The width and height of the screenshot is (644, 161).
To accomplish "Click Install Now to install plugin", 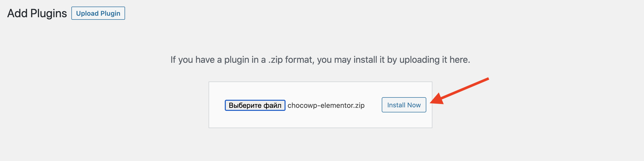I will pyautogui.click(x=404, y=105).
